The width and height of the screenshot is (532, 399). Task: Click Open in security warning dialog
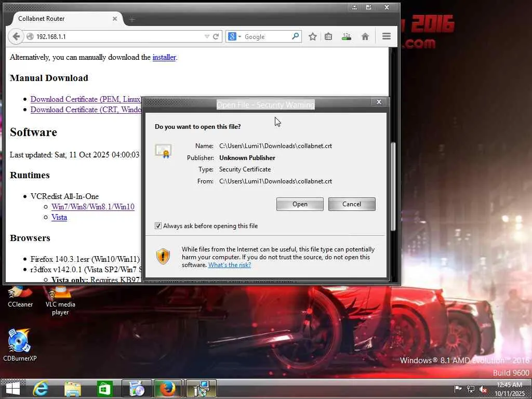[x=300, y=204]
